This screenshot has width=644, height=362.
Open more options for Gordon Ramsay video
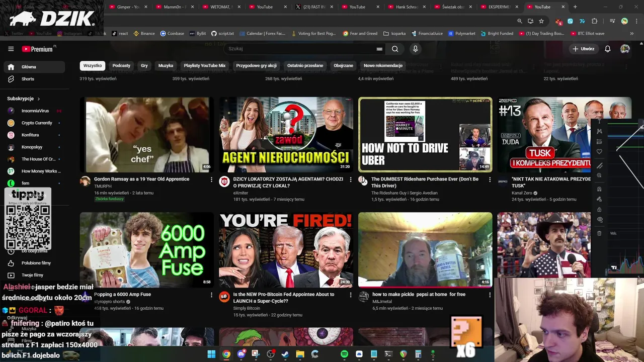[211, 179]
